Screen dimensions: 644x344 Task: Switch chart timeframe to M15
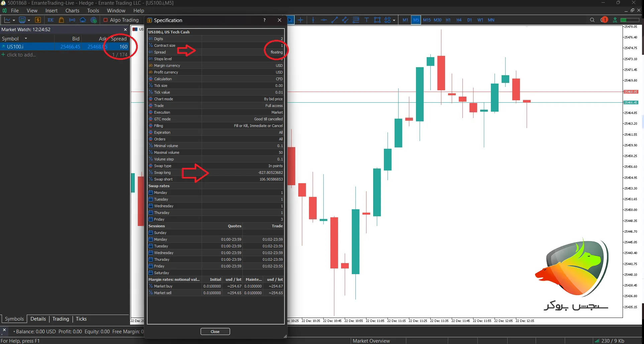click(427, 20)
